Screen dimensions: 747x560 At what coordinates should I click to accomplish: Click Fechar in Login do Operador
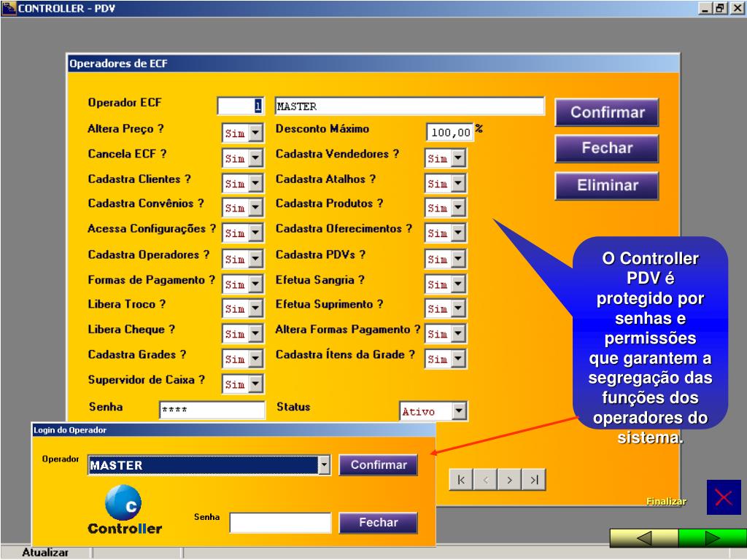(x=379, y=522)
